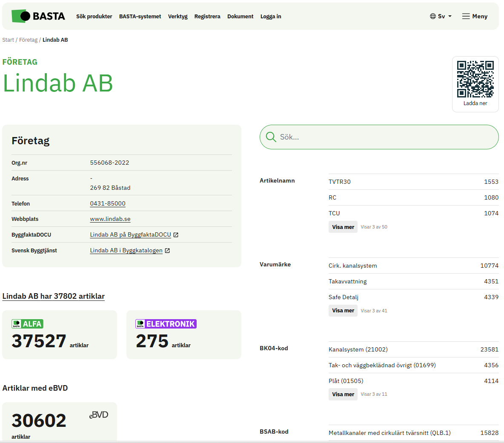Open the hamburger Meny icon
This screenshot has width=504, height=443.
(466, 16)
